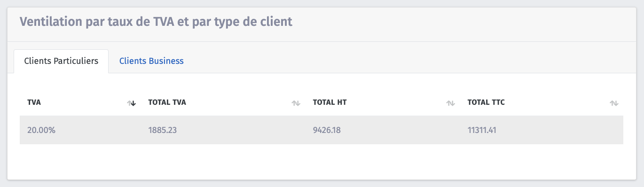Select the Clients Particuliers tab
Image resolution: width=644 pixels, height=187 pixels.
[61, 61]
